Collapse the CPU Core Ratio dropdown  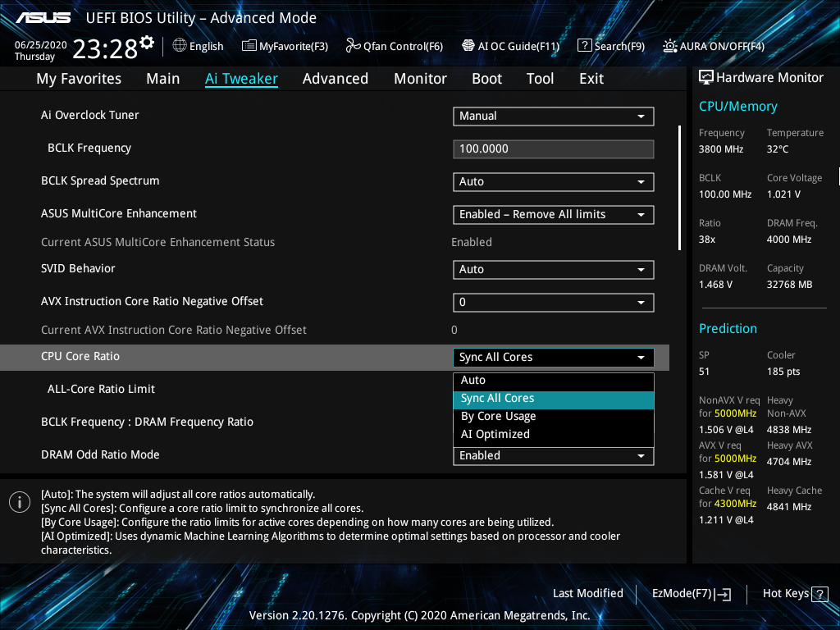pyautogui.click(x=554, y=358)
